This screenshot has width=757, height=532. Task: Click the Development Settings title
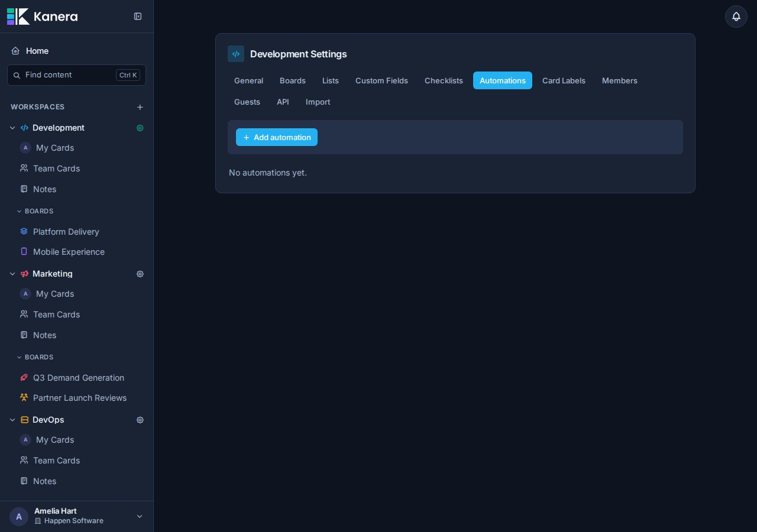click(299, 54)
